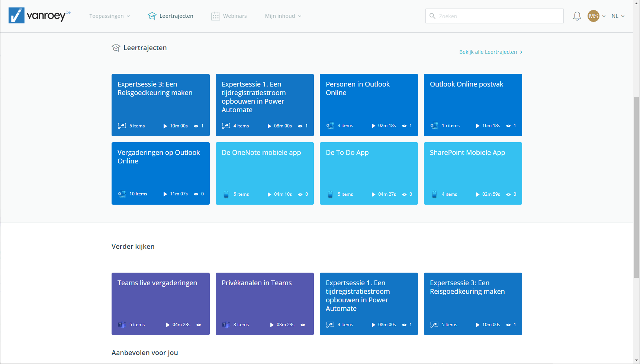Screen dimensions: 640x364
Task: Click the Outlook icon on the Personen in Outlook Online card
Action: (330, 126)
